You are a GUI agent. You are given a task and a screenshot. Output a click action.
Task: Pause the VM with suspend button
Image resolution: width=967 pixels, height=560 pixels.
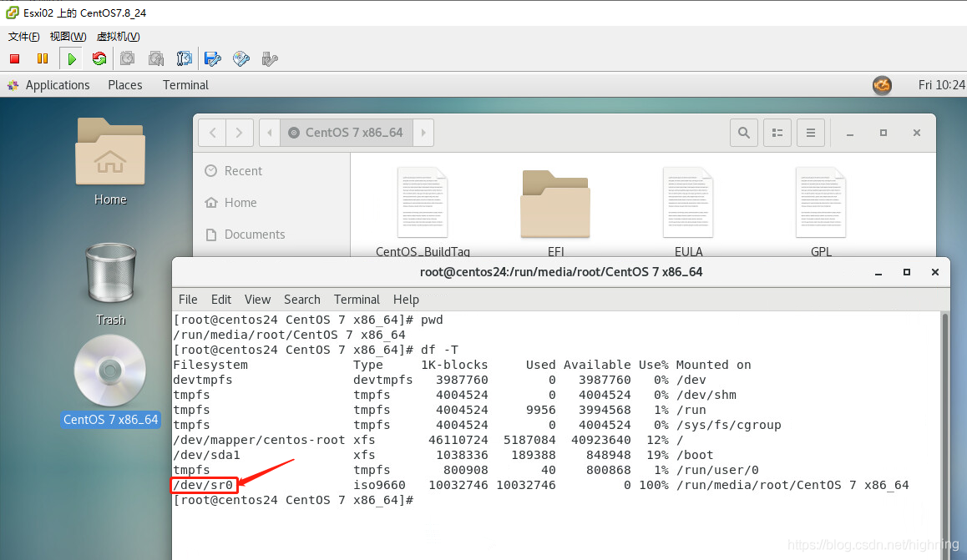coord(43,58)
